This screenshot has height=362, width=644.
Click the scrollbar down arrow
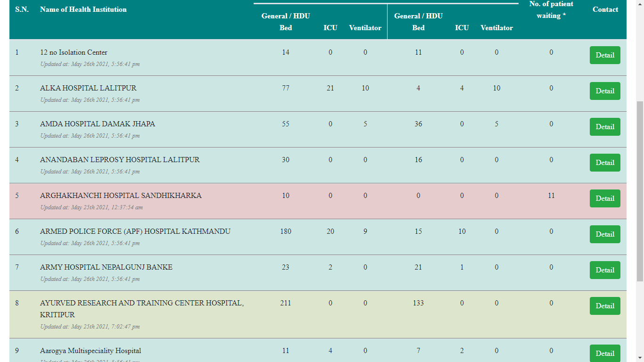pyautogui.click(x=640, y=358)
